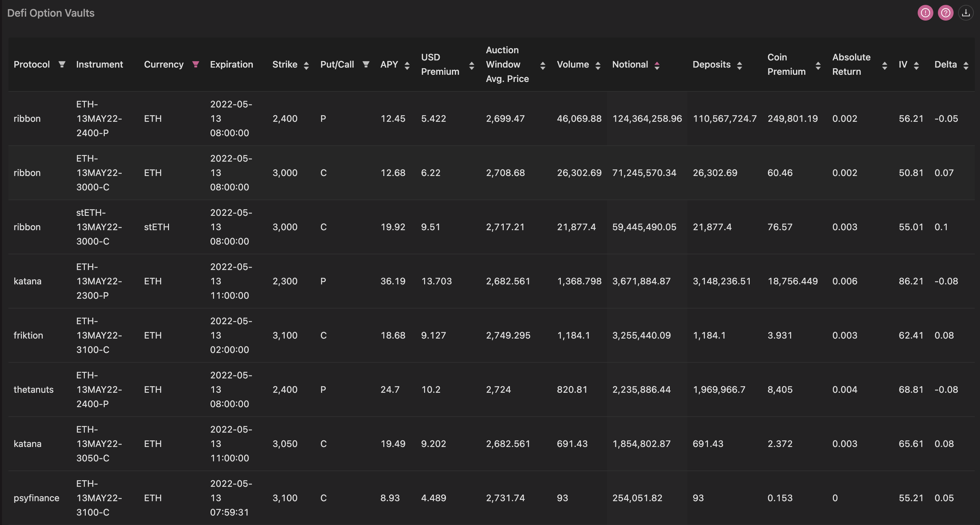Viewport: 980px width, 525px height.
Task: Click volume value 820.81
Action: [572, 390]
